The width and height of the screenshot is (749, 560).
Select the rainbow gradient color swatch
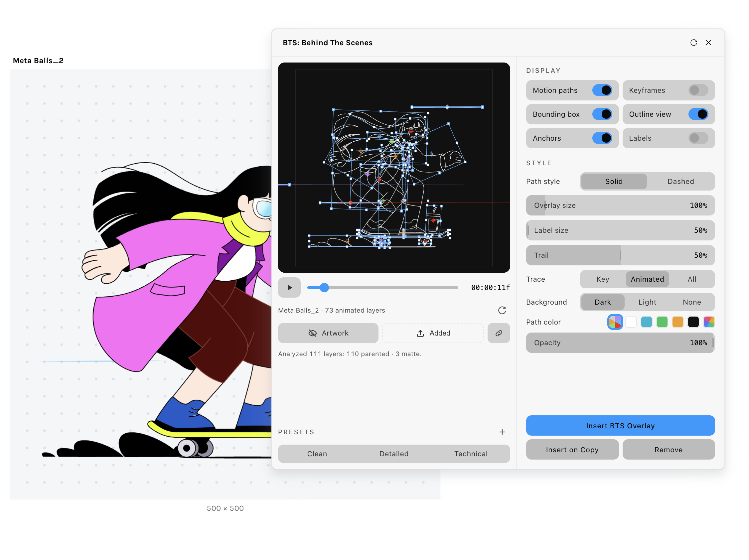[709, 322]
